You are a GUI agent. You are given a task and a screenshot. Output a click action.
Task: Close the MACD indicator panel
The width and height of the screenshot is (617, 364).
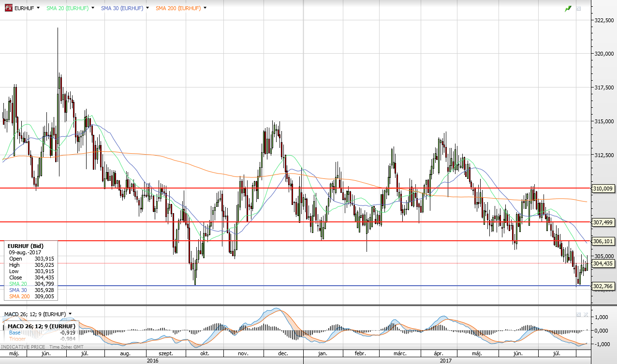[586, 315]
